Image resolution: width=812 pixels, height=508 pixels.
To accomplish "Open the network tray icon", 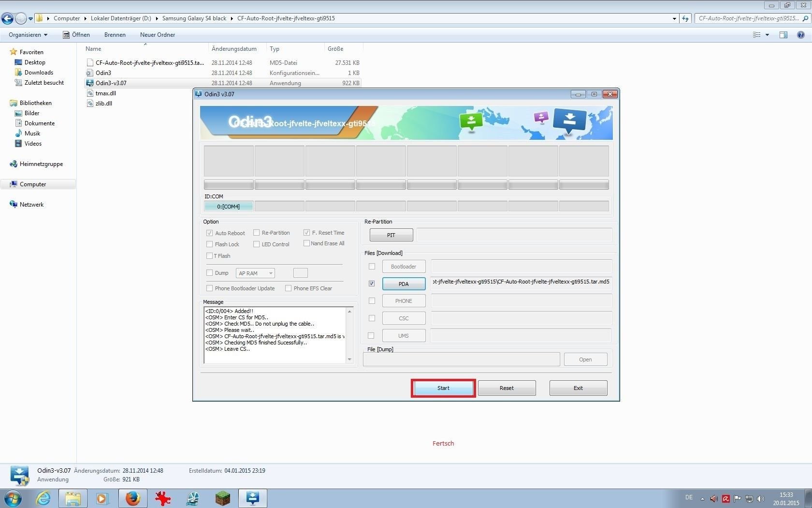I will 749,498.
